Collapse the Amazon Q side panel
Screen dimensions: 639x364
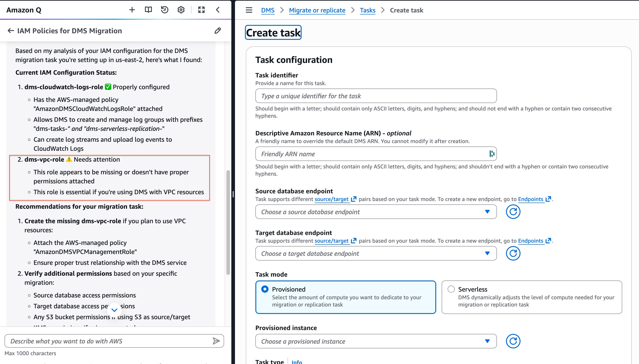tap(218, 10)
